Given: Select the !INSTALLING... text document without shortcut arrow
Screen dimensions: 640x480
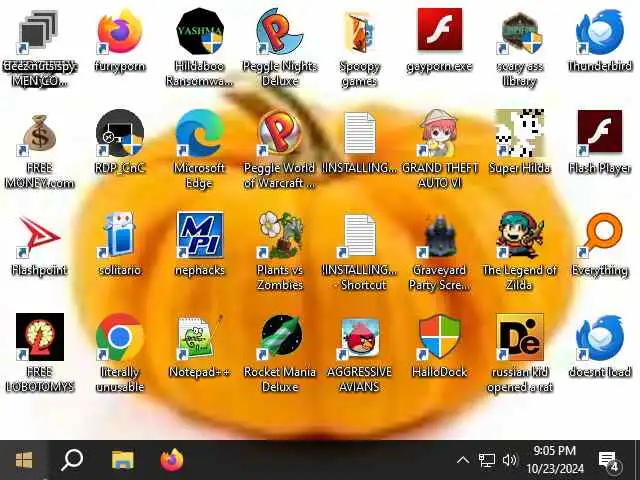Looking at the screenshot, I should 359,133.
